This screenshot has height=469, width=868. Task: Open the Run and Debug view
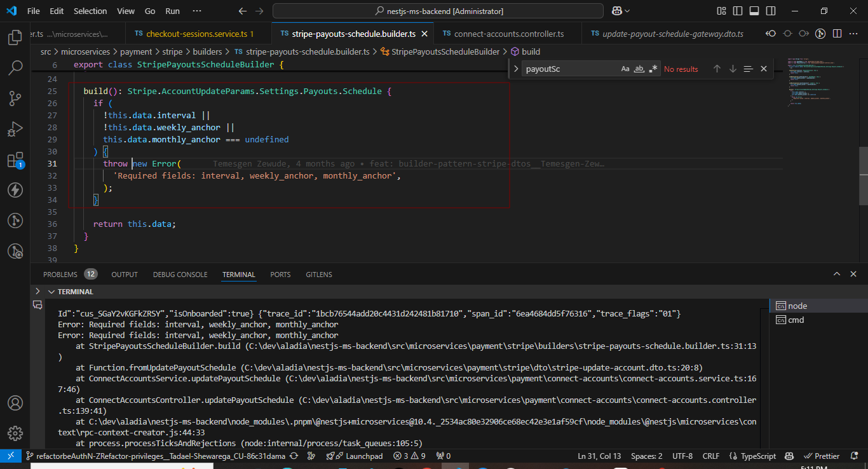[15, 129]
